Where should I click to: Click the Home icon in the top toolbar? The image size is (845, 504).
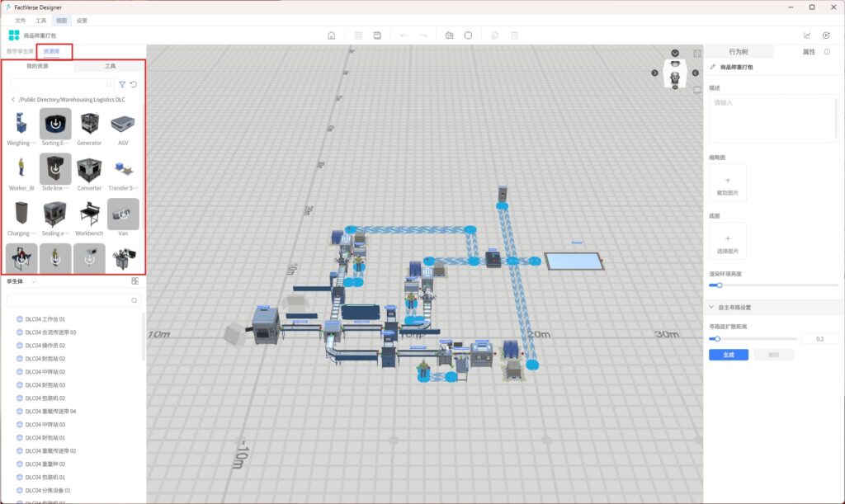coord(331,35)
